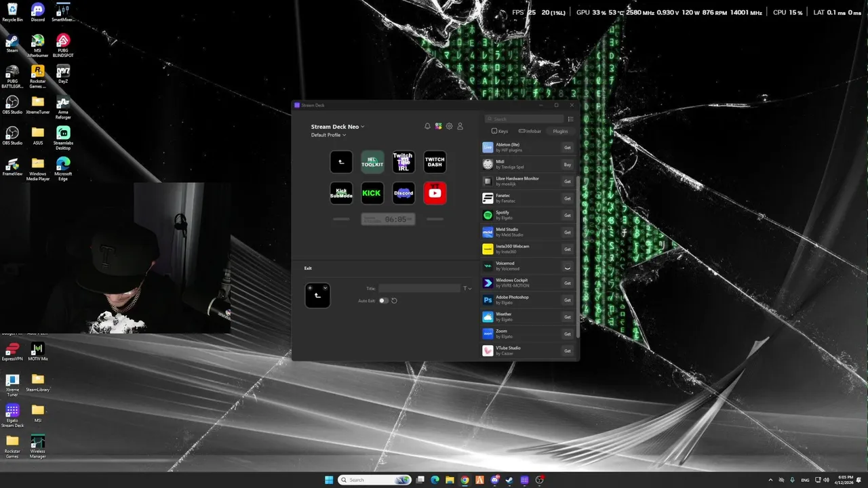The height and width of the screenshot is (488, 868).
Task: Get the Spotify plugin
Action: [568, 215]
